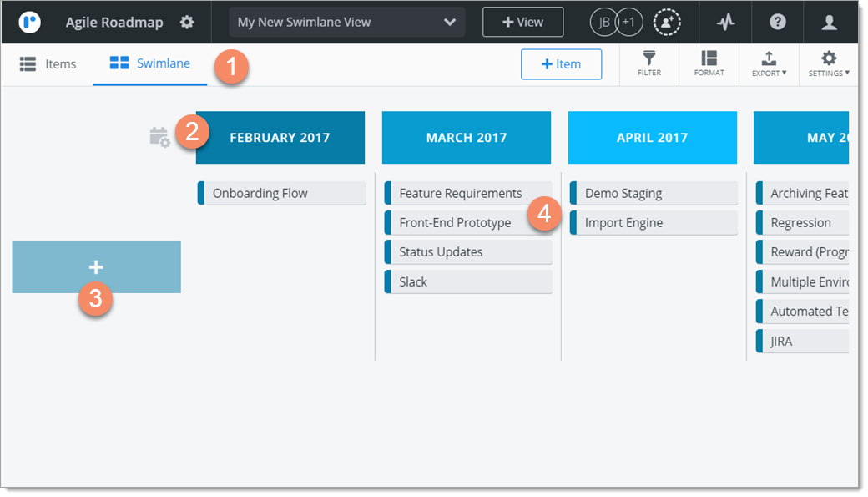Open the user profile icon

[x=829, y=23]
